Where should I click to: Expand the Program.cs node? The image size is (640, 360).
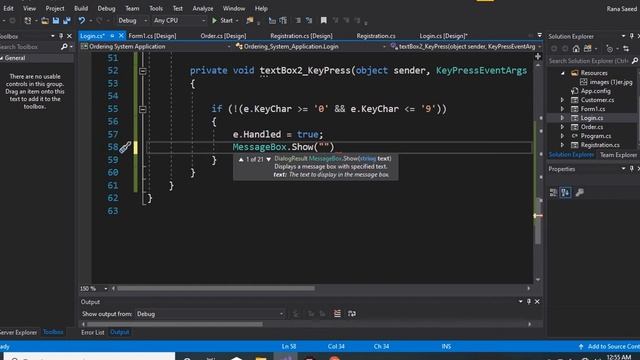(x=562, y=136)
